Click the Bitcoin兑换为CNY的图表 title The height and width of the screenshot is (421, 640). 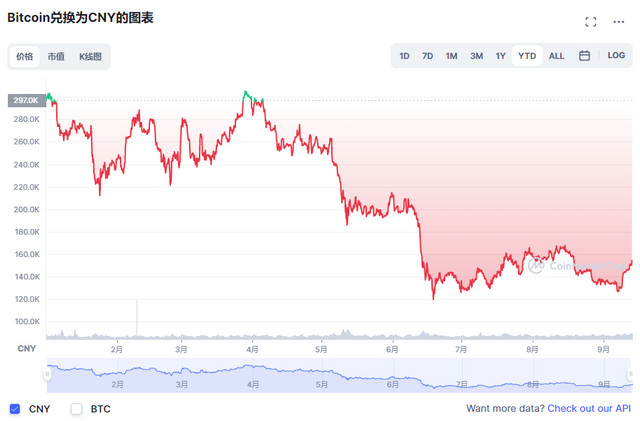point(80,18)
